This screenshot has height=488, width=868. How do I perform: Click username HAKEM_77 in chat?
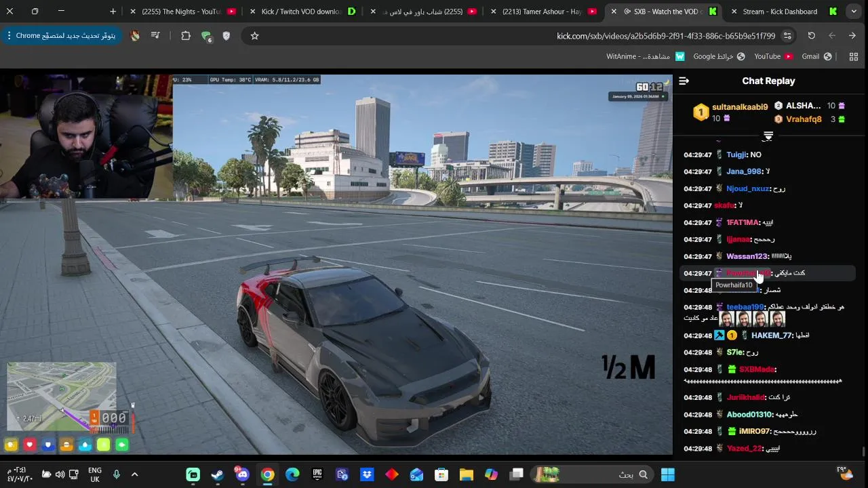pos(771,335)
